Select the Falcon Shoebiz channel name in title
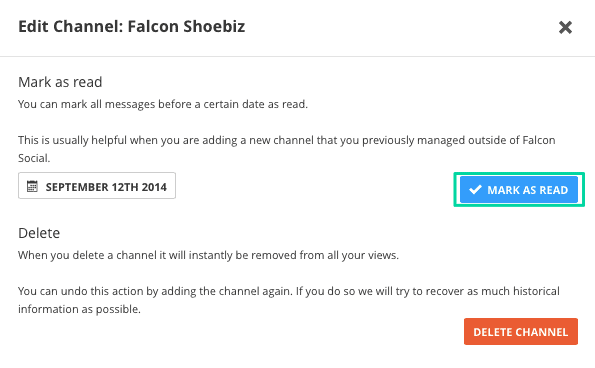The width and height of the screenshot is (595, 368). [186, 27]
